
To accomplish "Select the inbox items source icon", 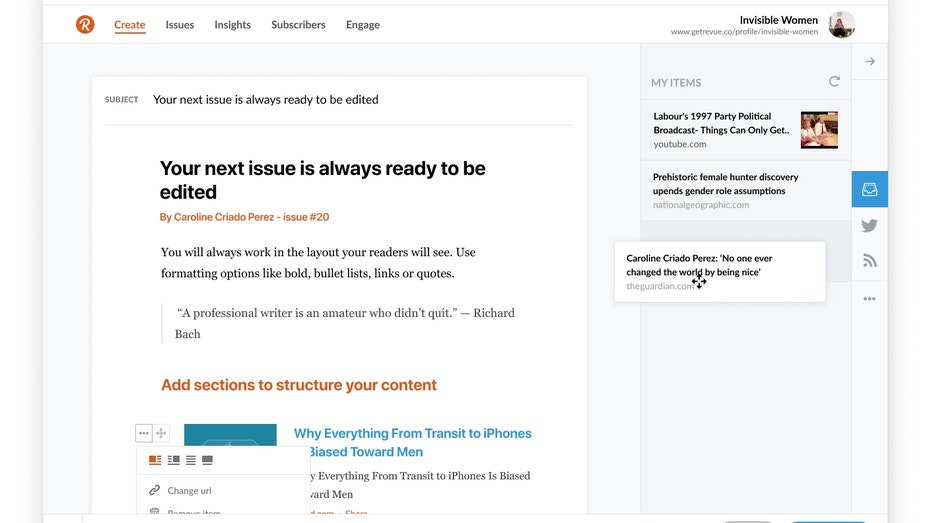I will tap(870, 189).
